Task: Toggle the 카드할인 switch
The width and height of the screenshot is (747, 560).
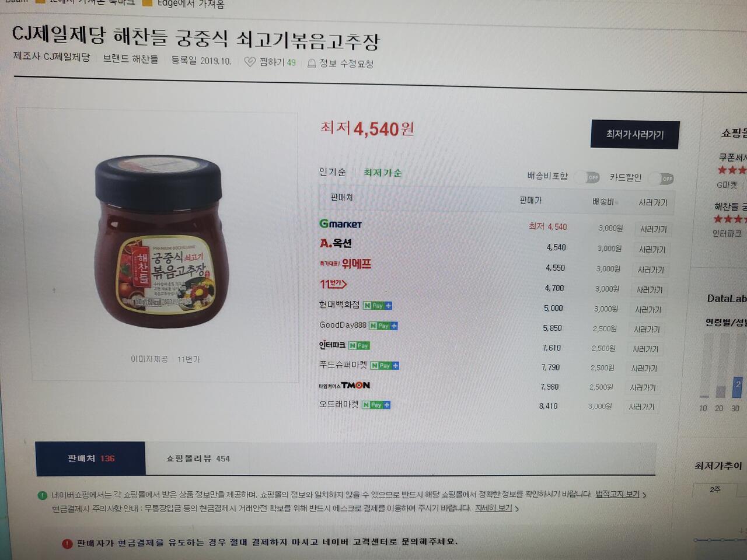Action: click(x=661, y=178)
